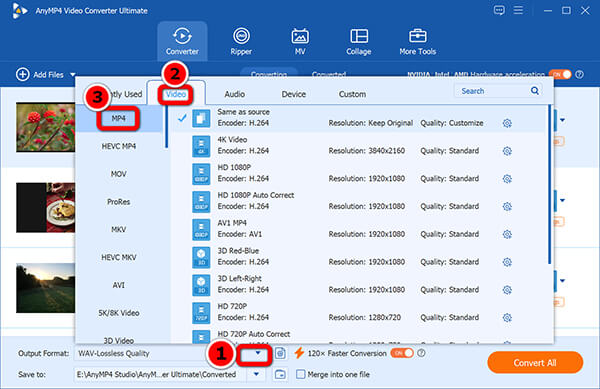600x389 pixels.
Task: Open the Collage tool
Action: tap(359, 41)
